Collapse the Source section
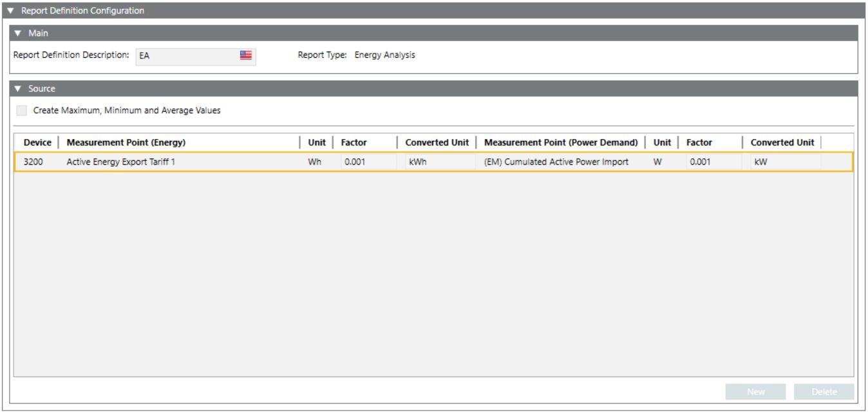 click(x=18, y=89)
